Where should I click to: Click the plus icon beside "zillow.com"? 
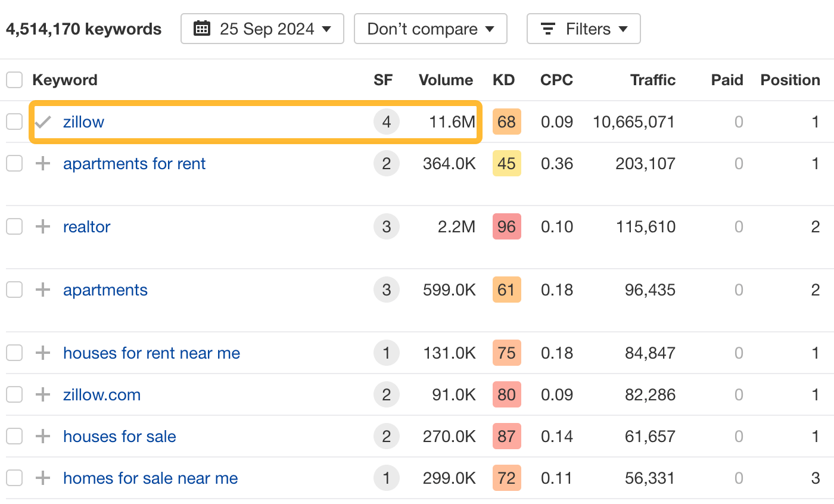pos(42,394)
